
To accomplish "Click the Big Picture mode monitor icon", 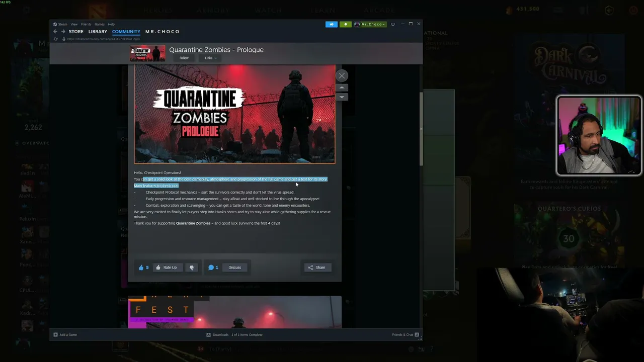I will (x=393, y=24).
